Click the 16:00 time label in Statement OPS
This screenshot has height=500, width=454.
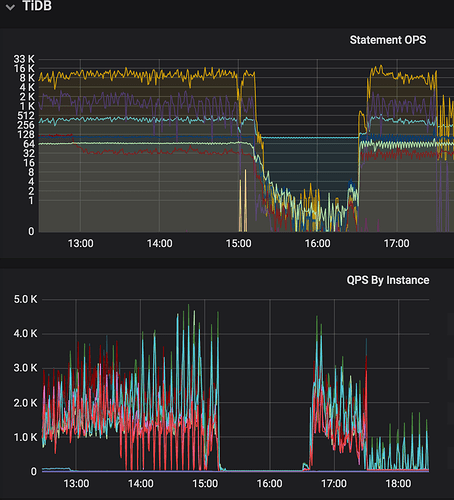point(317,243)
